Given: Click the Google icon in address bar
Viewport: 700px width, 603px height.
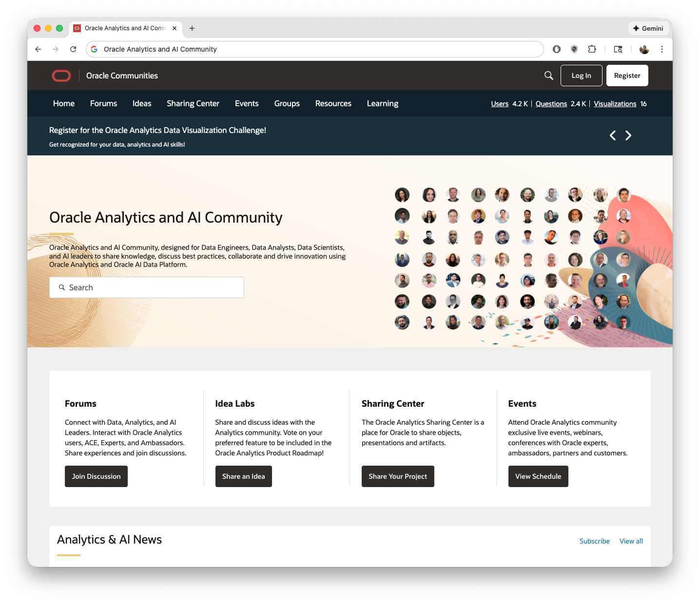Looking at the screenshot, I should pos(94,49).
